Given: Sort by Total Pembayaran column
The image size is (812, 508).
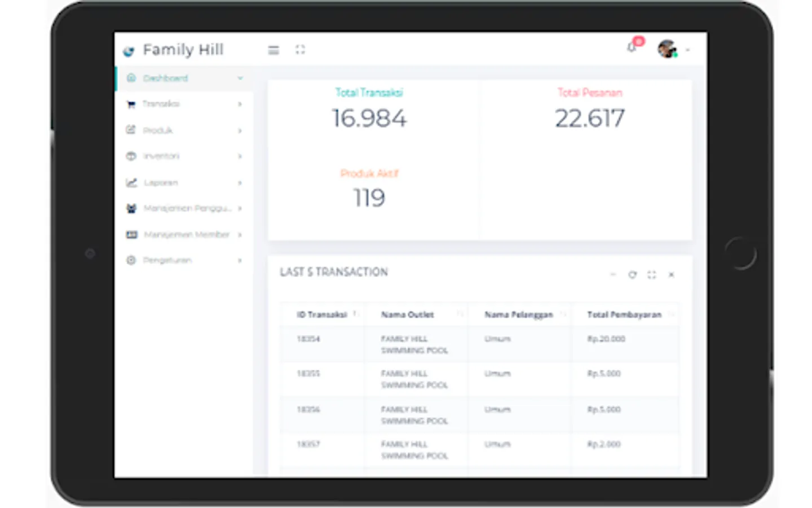Looking at the screenshot, I should (x=625, y=314).
